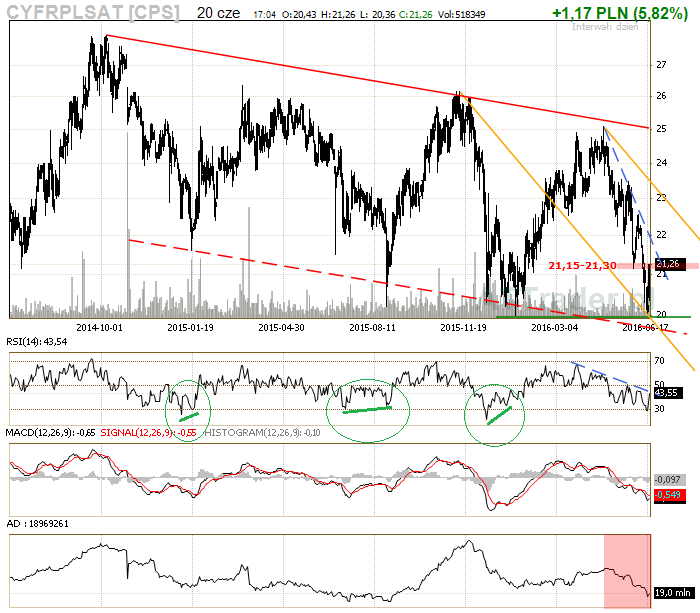Image resolution: width=700 pixels, height=613 pixels.
Task: Click the price axis label 27
Action: point(661,65)
